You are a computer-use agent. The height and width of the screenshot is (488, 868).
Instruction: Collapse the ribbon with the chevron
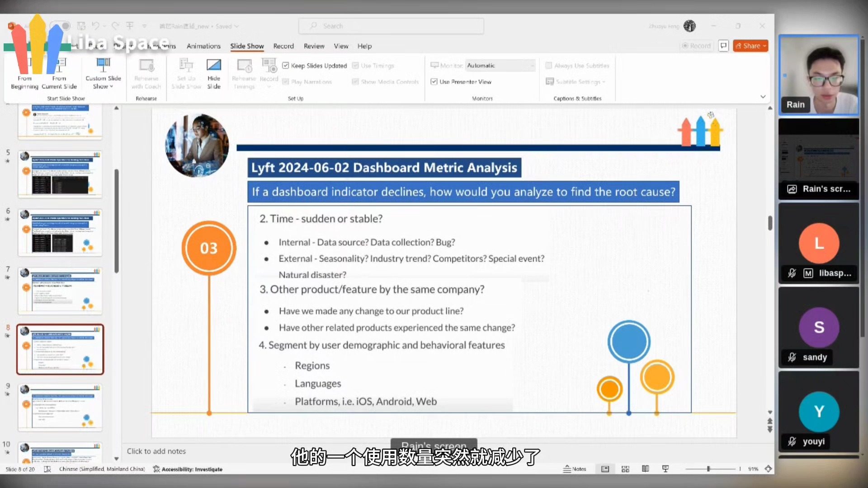click(x=763, y=97)
